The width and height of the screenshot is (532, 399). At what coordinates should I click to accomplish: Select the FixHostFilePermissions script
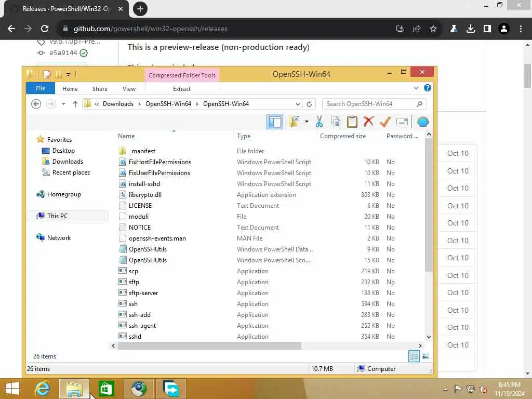point(160,162)
